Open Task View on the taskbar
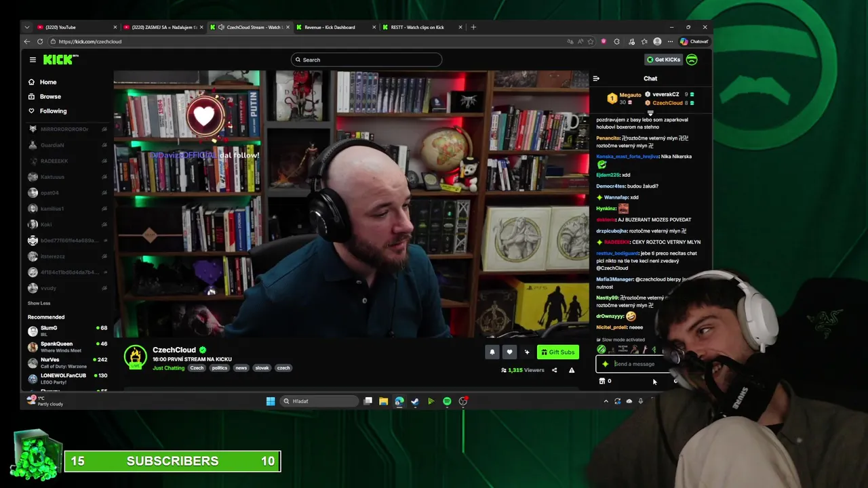Viewport: 868px width, 488px height. click(368, 401)
